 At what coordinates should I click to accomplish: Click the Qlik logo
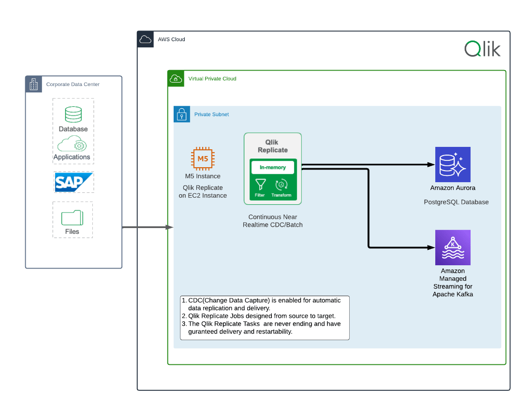[482, 48]
